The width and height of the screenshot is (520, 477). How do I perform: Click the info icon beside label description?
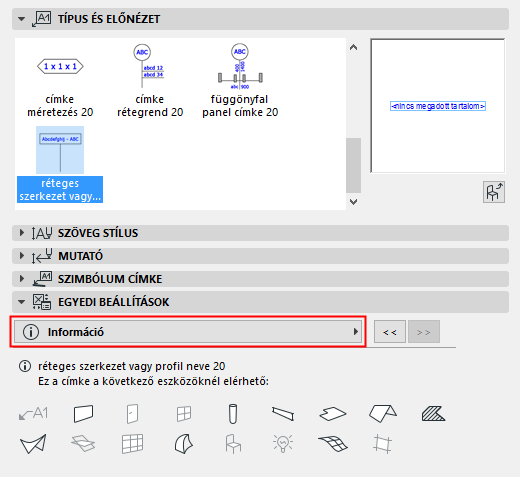[25, 366]
